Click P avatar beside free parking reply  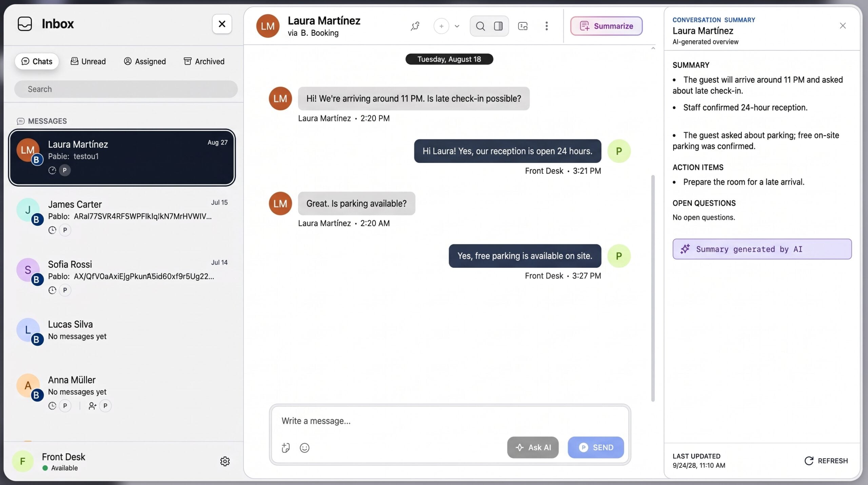pos(619,256)
